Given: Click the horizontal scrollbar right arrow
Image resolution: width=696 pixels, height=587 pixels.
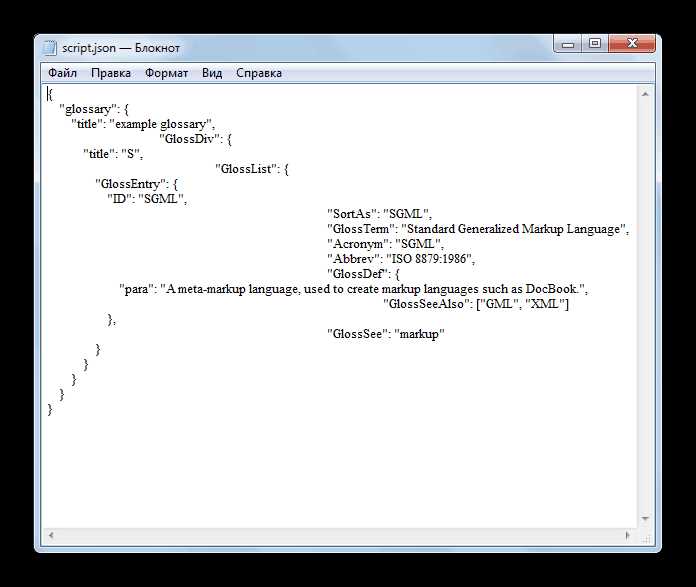Looking at the screenshot, I should pos(627,535).
